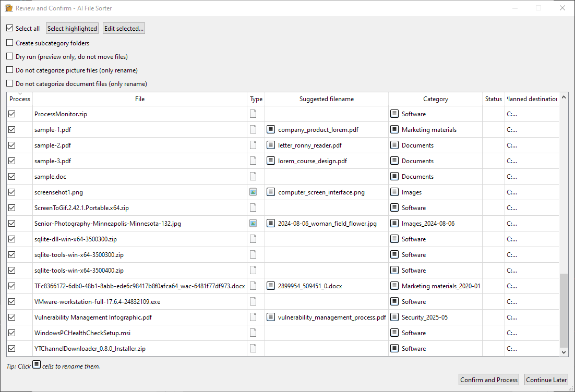Screen dimensions: 575x392
Task: Click file type icon for ProcessMonitor.zip
Action: coord(253,114)
